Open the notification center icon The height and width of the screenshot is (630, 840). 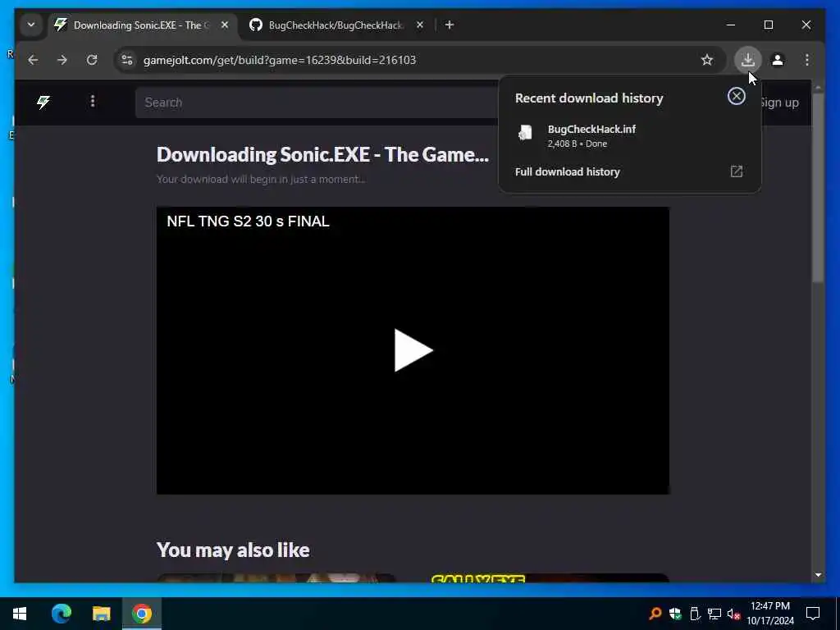[813, 614]
